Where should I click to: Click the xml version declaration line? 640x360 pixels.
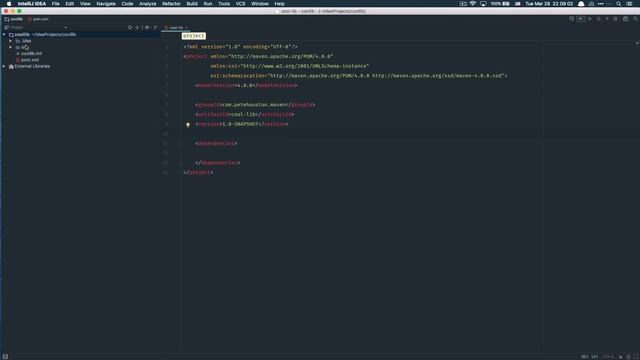[240, 47]
